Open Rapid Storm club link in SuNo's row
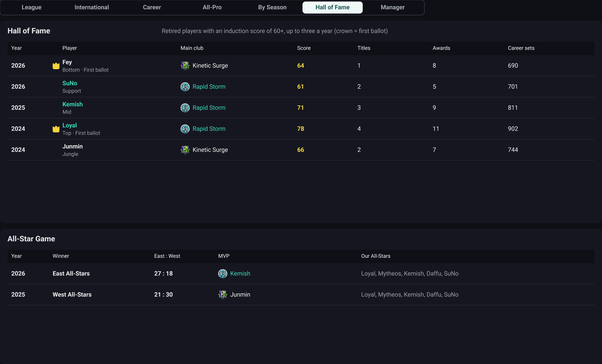 (209, 87)
